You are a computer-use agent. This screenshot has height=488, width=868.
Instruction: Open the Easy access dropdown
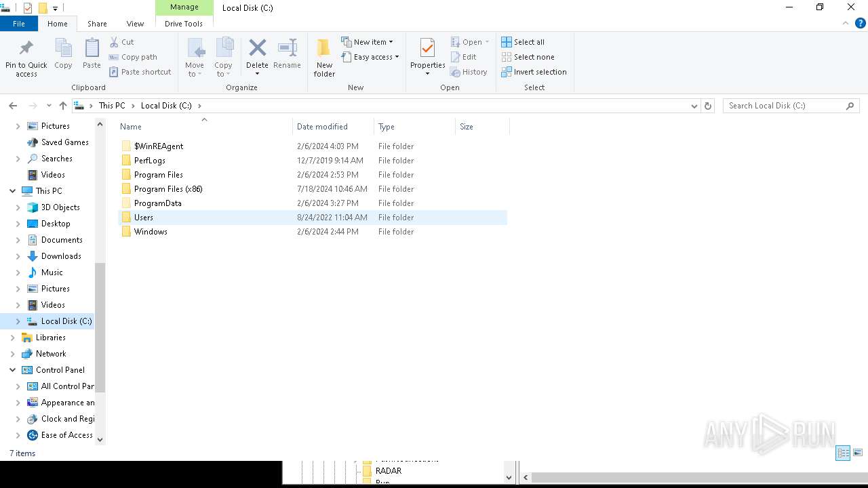click(370, 57)
